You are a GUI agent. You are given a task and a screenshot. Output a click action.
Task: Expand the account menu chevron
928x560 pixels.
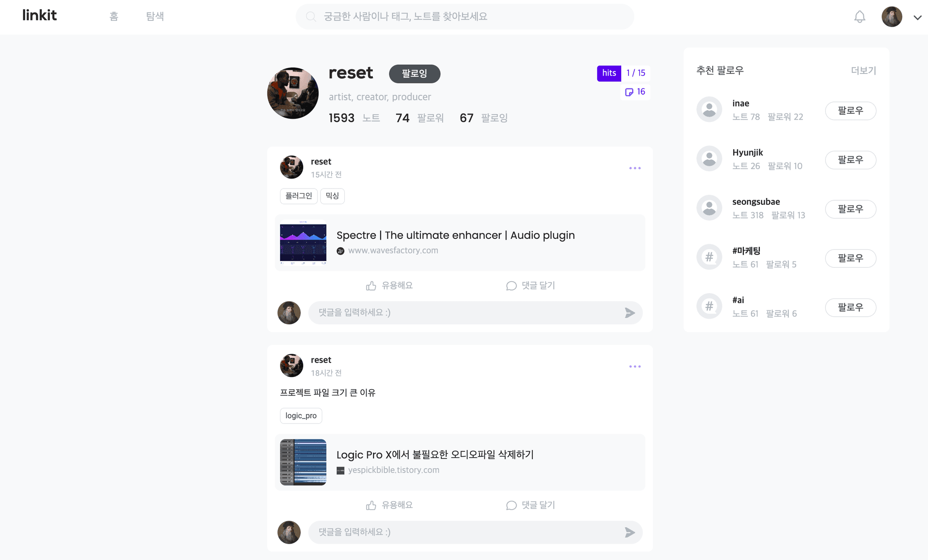click(918, 18)
